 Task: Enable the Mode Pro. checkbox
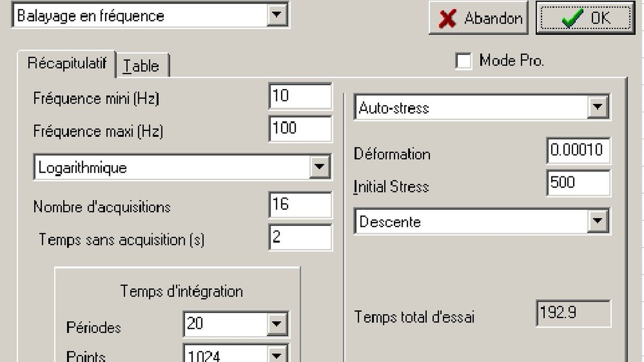pyautogui.click(x=463, y=61)
